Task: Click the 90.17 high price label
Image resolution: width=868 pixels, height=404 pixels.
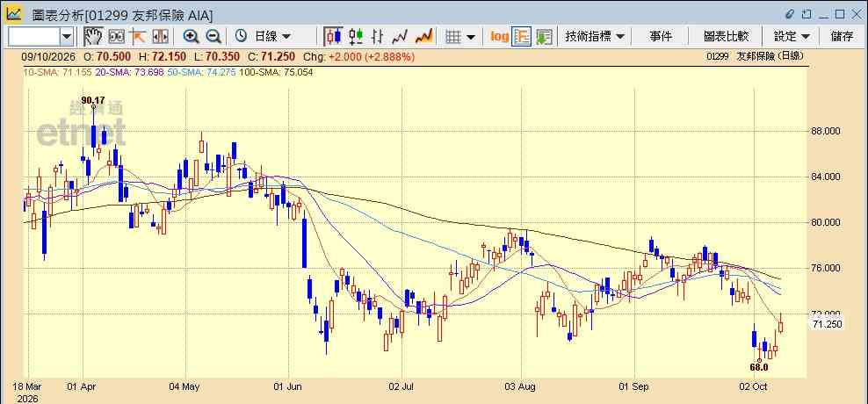Action: click(x=93, y=100)
